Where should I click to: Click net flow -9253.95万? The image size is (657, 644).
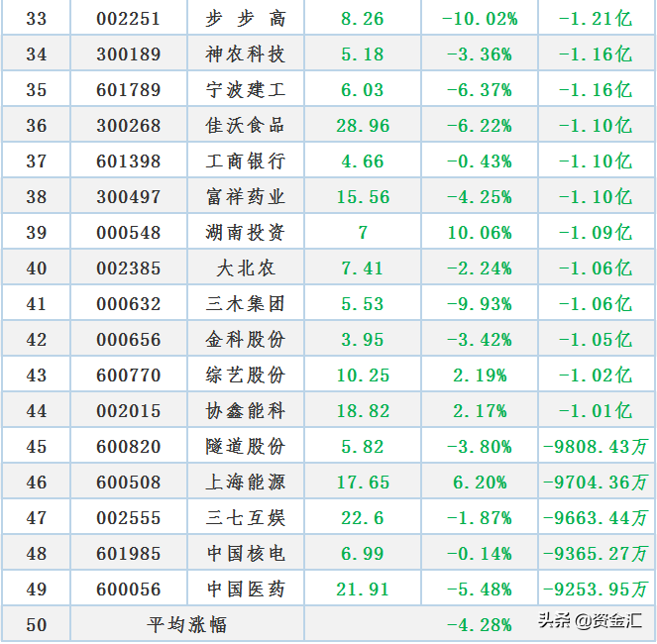(596, 590)
